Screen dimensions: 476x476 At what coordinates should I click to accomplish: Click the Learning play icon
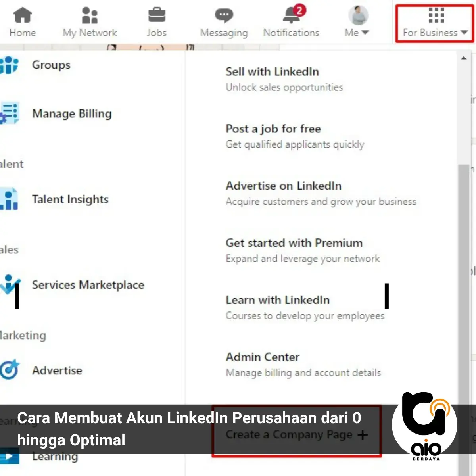(x=10, y=456)
